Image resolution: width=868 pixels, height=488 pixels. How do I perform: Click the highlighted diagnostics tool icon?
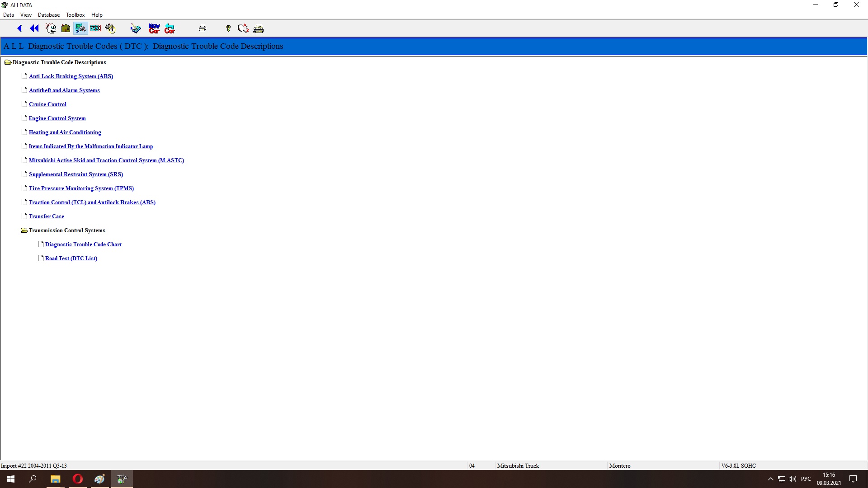tap(80, 28)
